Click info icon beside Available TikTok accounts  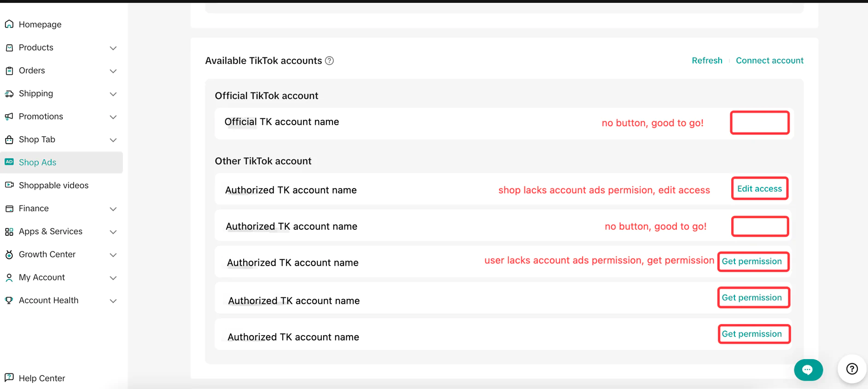(329, 61)
